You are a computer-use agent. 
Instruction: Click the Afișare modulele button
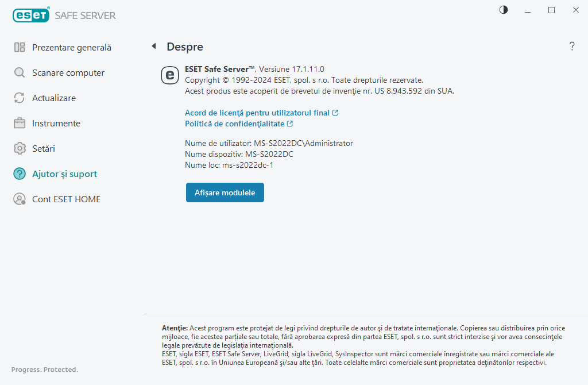coord(225,192)
